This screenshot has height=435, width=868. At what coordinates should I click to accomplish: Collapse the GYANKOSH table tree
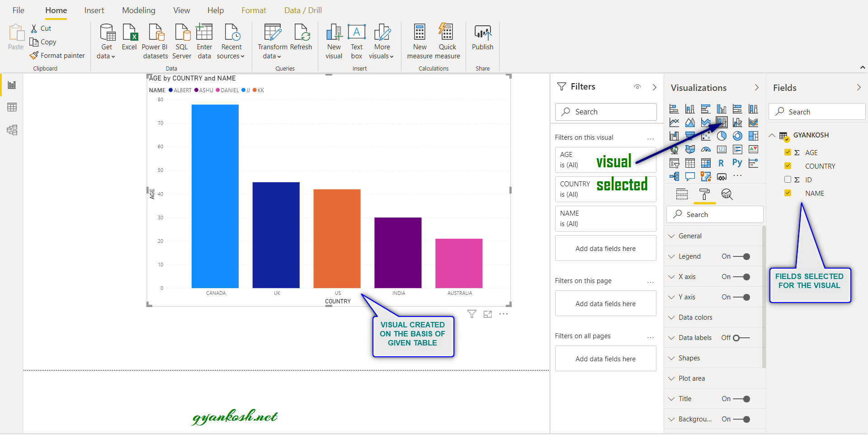point(772,135)
